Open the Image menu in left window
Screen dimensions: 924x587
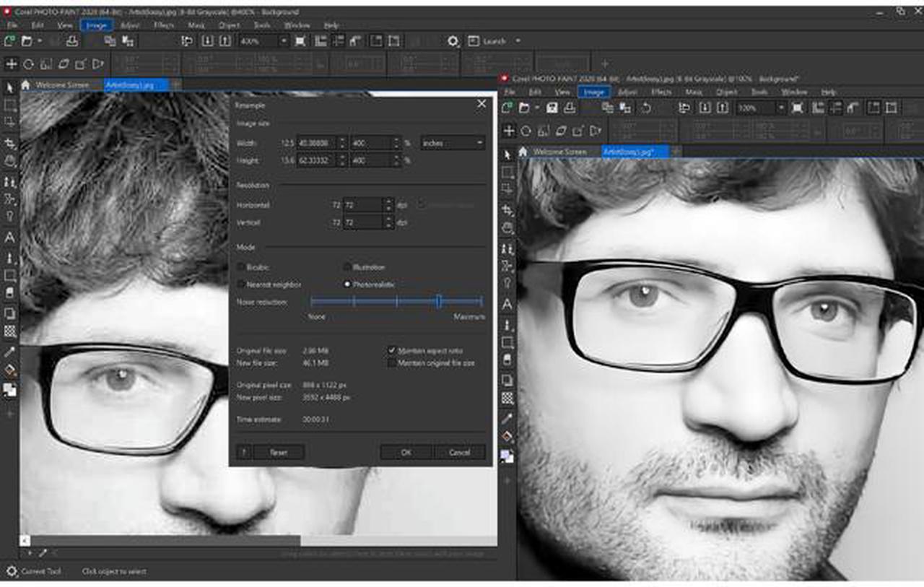tap(97, 25)
